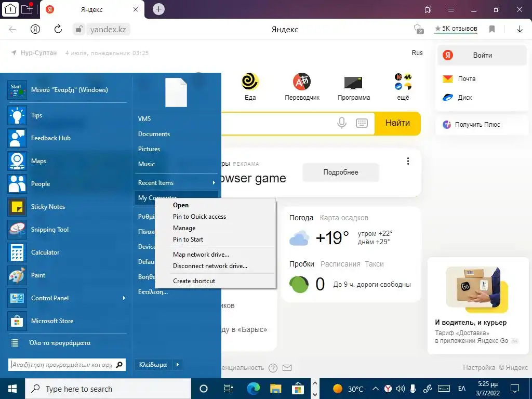Open the Расписания link
Viewport: 532px width, 399px height.
tap(340, 264)
